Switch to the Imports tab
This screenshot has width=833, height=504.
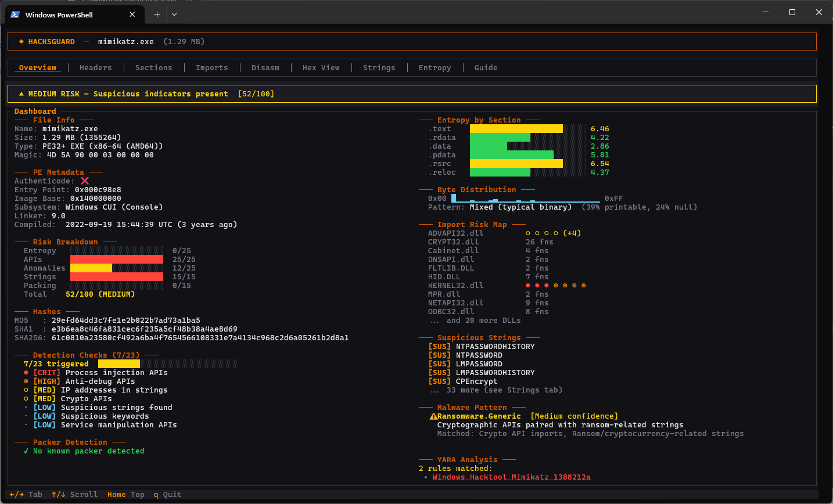[212, 68]
